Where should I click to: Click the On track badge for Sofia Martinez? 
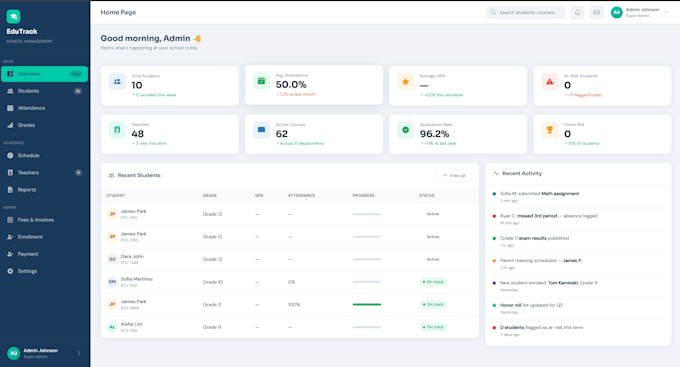pyautogui.click(x=433, y=282)
